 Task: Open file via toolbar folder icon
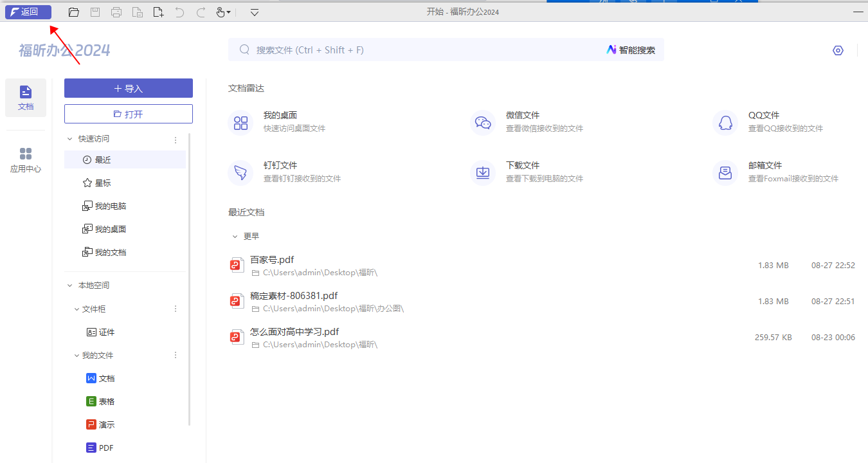click(x=74, y=12)
